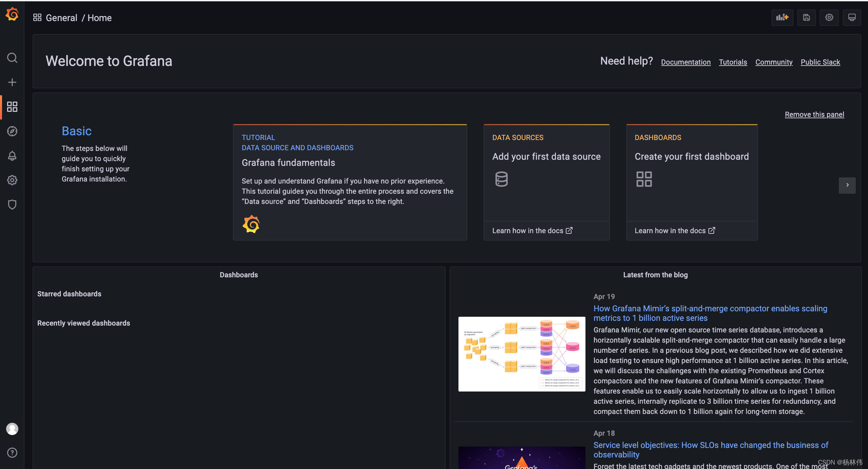Click the Remove this panel link
The image size is (868, 469).
[x=814, y=115]
